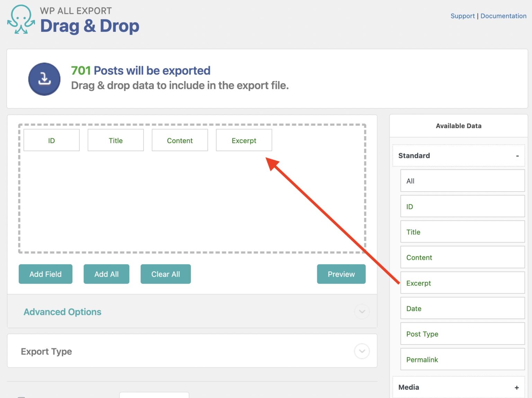This screenshot has width=532, height=398.
Task: Select All from Available Data
Action: click(462, 180)
